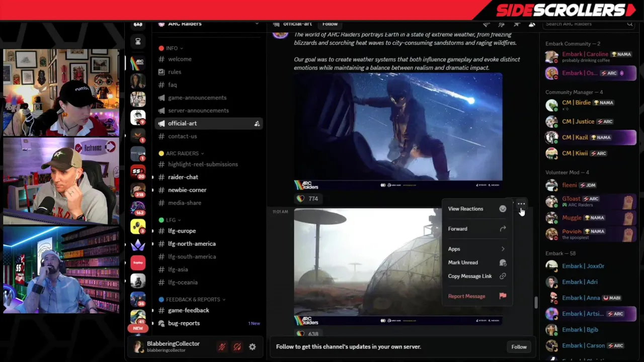Click the red NEW unreads pill
Viewport: 644px width, 362px height.
[x=138, y=328]
